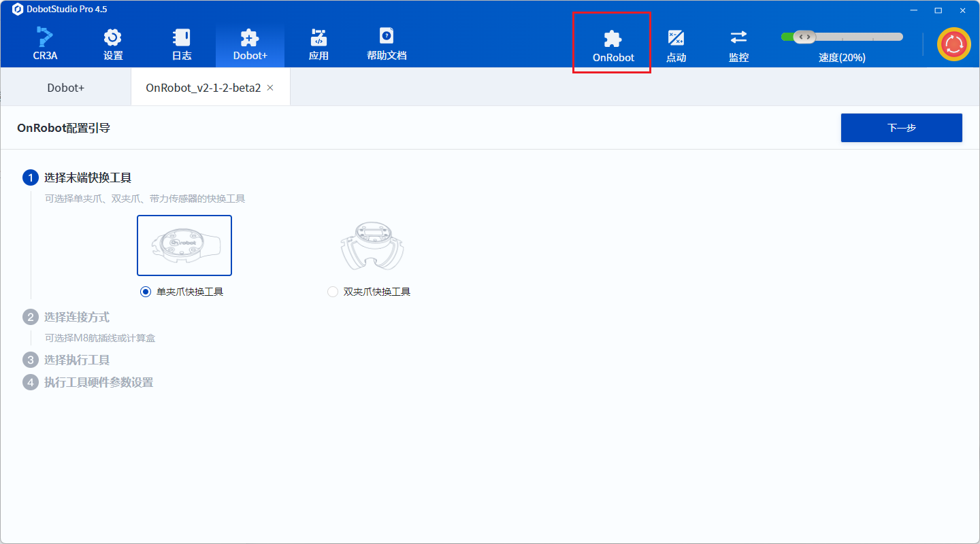The image size is (980, 544).
Task: Select 双夹爪快换工具 radio button
Action: click(333, 292)
